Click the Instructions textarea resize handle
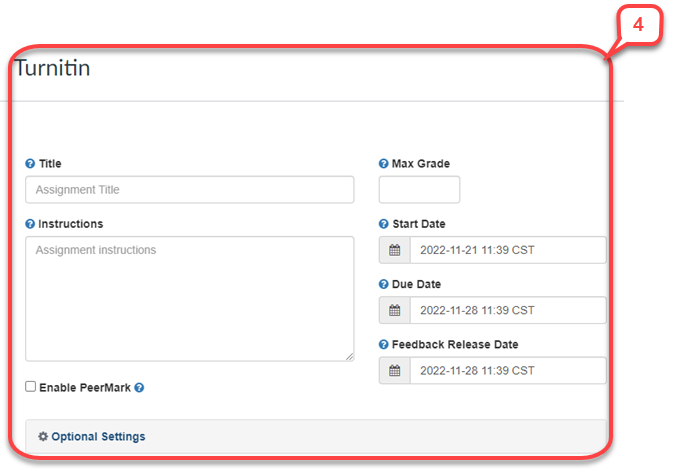 [350, 357]
